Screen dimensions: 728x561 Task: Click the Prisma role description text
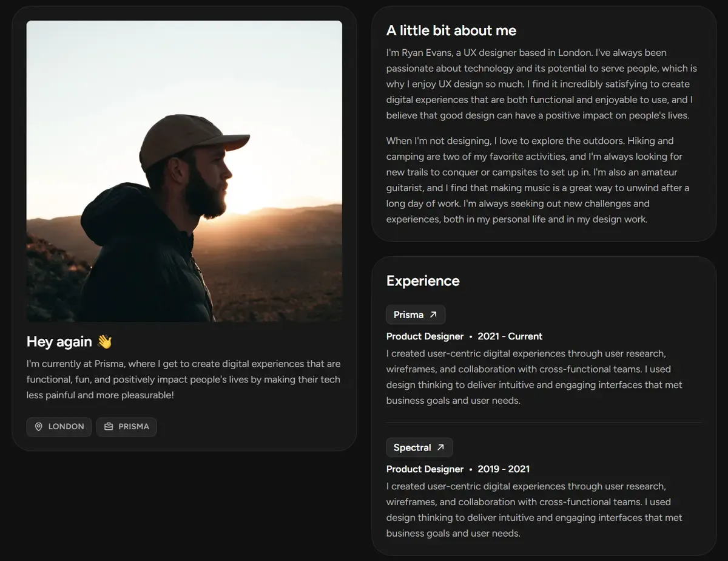(534, 377)
